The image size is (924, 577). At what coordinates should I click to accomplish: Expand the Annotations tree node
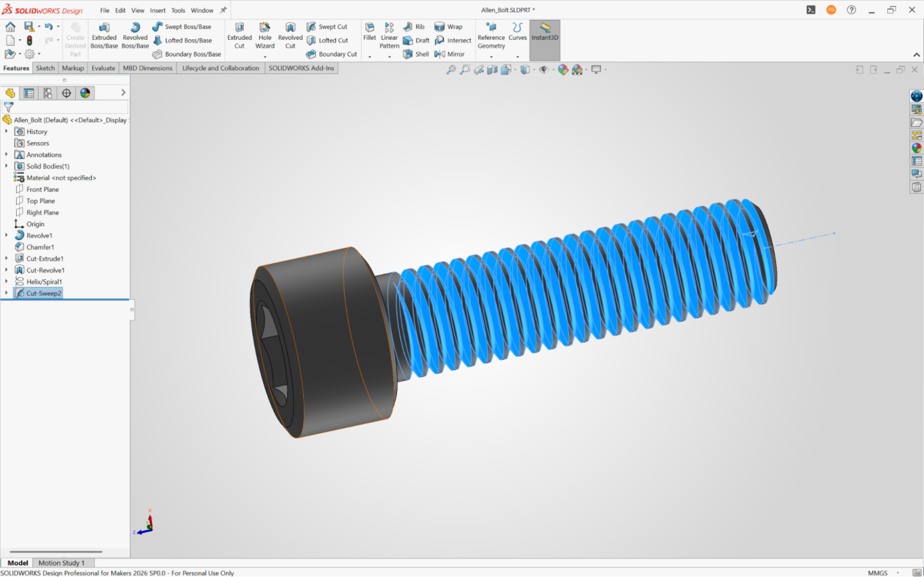coord(7,155)
